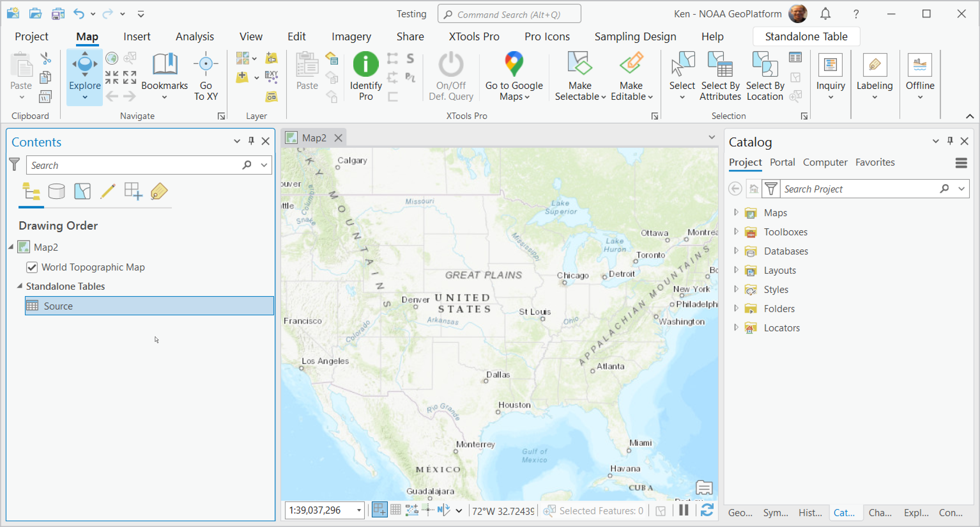Switch to the Imagery ribbon tab
Viewport: 980px width, 527px height.
tap(351, 36)
